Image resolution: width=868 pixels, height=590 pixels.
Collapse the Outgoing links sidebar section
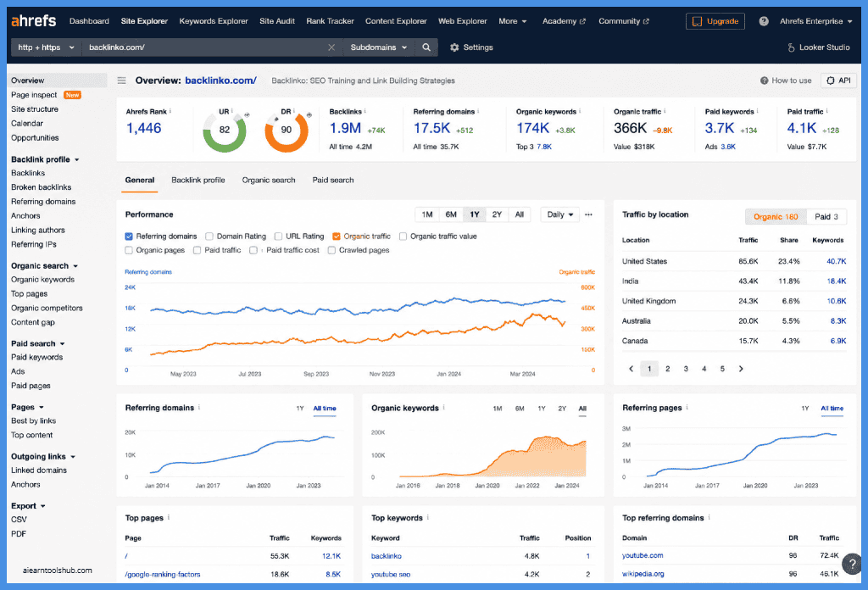pos(43,457)
